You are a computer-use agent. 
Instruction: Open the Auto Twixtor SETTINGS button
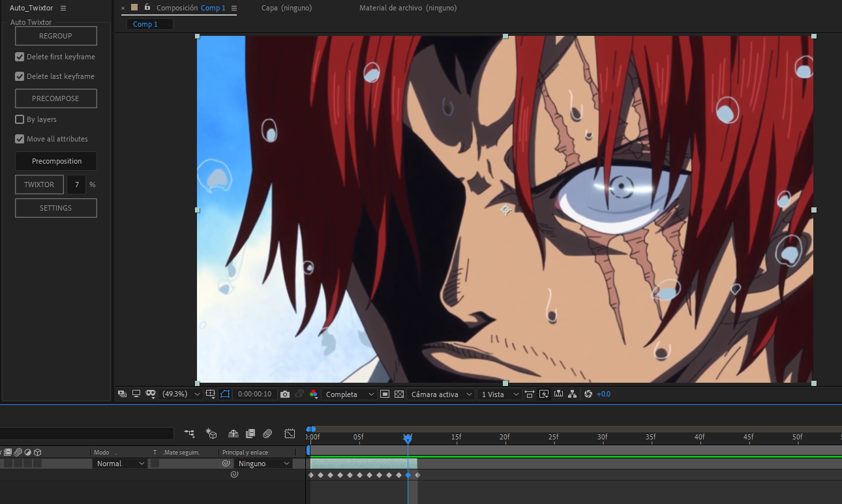pyautogui.click(x=56, y=208)
